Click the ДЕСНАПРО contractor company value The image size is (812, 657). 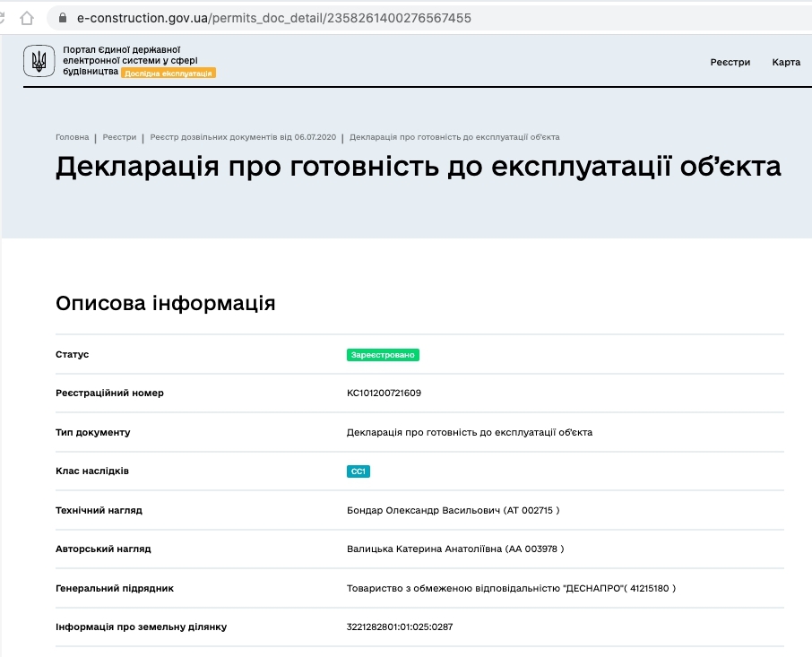tap(511, 588)
